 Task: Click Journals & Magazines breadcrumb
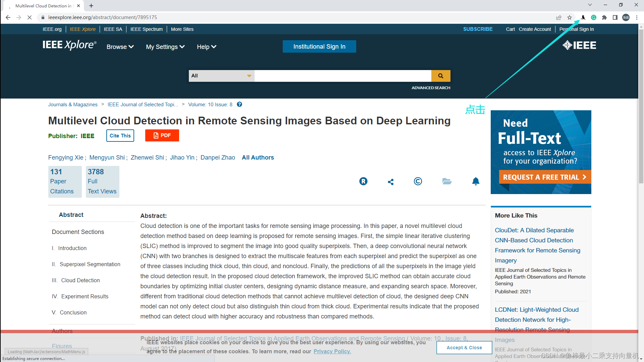coord(73,105)
